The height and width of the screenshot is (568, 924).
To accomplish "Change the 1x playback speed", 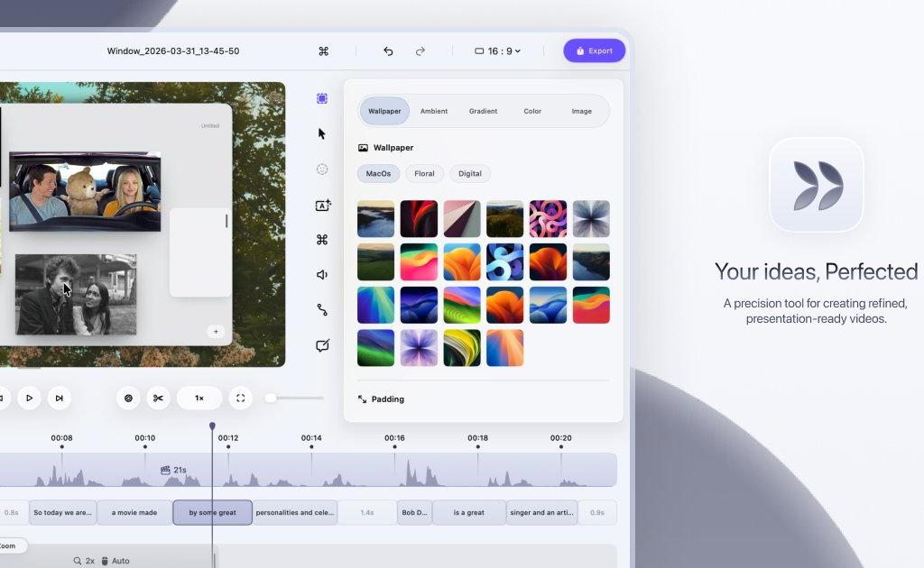I will [x=199, y=399].
